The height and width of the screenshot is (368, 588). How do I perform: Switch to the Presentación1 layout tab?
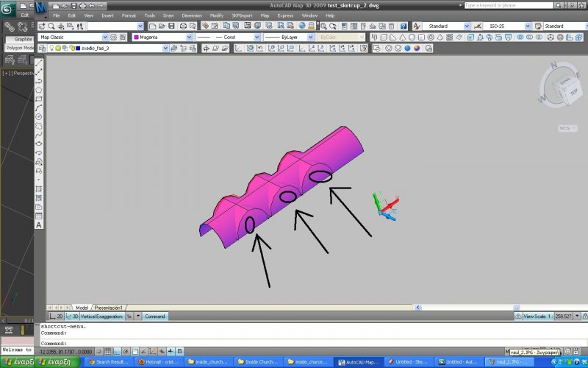pyautogui.click(x=109, y=307)
